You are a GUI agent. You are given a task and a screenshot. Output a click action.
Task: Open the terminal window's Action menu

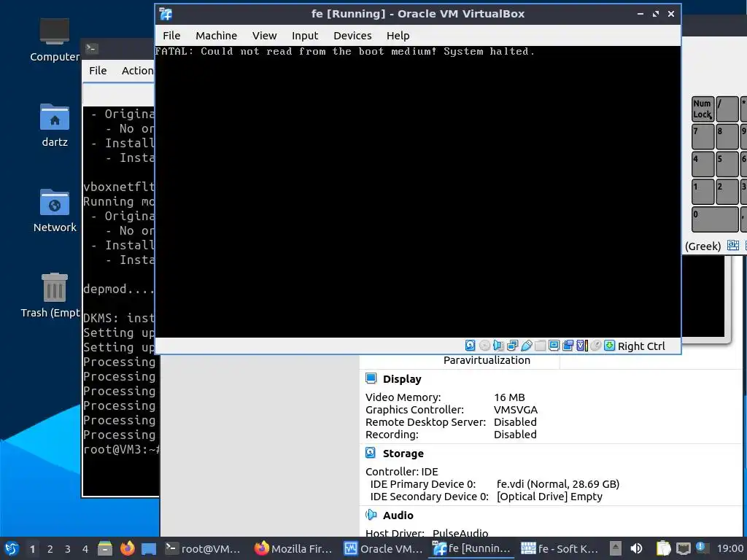coord(137,71)
